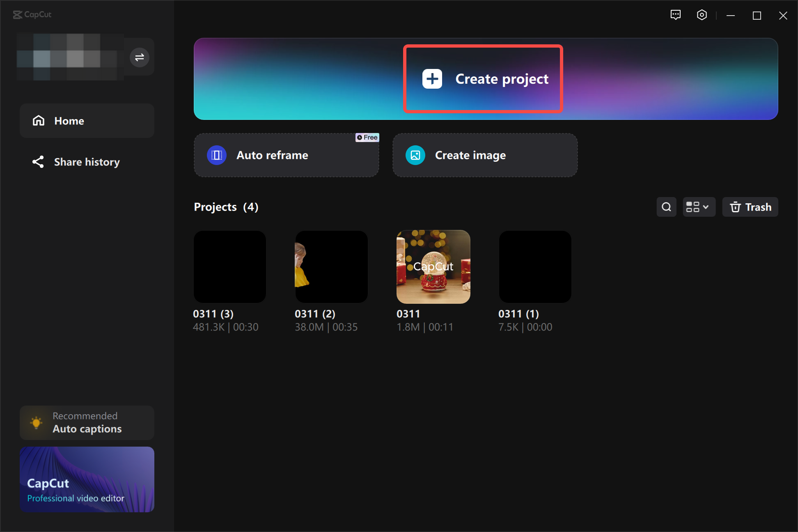Screen dimensions: 798x532
Task: Click the account switch icon beside profile
Action: pos(139,57)
